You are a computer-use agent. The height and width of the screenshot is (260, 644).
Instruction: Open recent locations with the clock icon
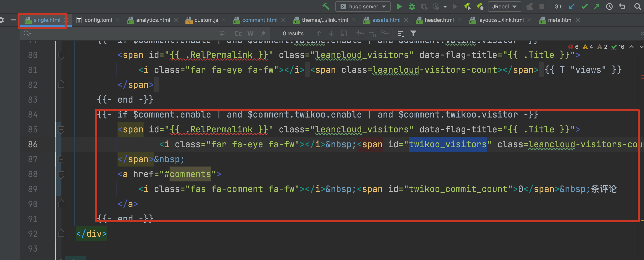(x=609, y=6)
